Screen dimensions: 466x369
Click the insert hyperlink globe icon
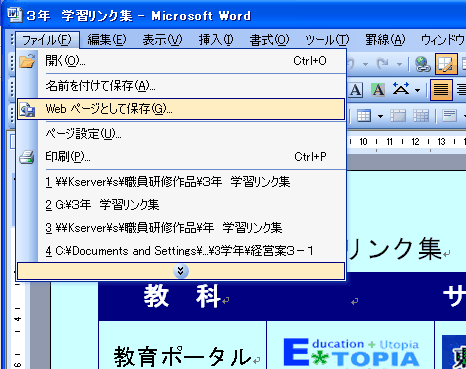(x=423, y=63)
